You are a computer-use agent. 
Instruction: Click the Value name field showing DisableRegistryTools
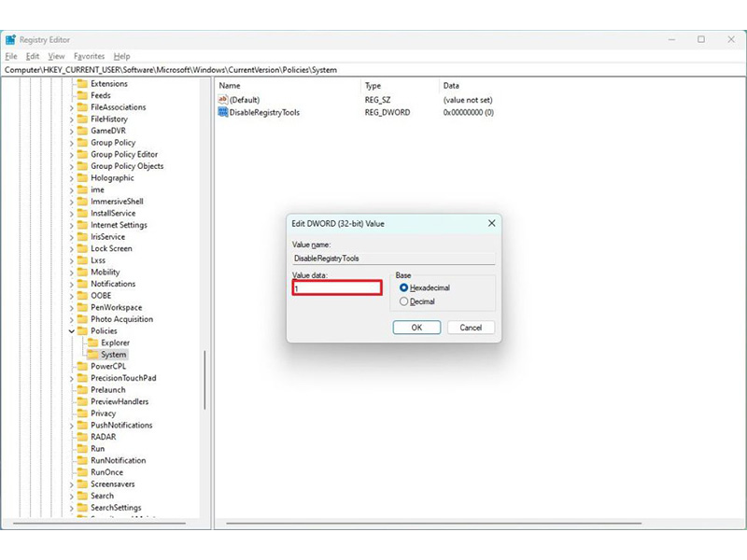(x=393, y=259)
